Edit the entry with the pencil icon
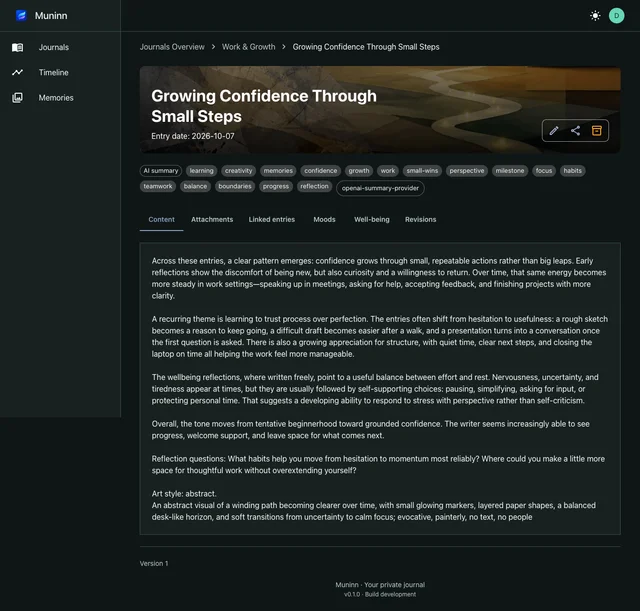Screen dimensions: 640x611 [553, 131]
